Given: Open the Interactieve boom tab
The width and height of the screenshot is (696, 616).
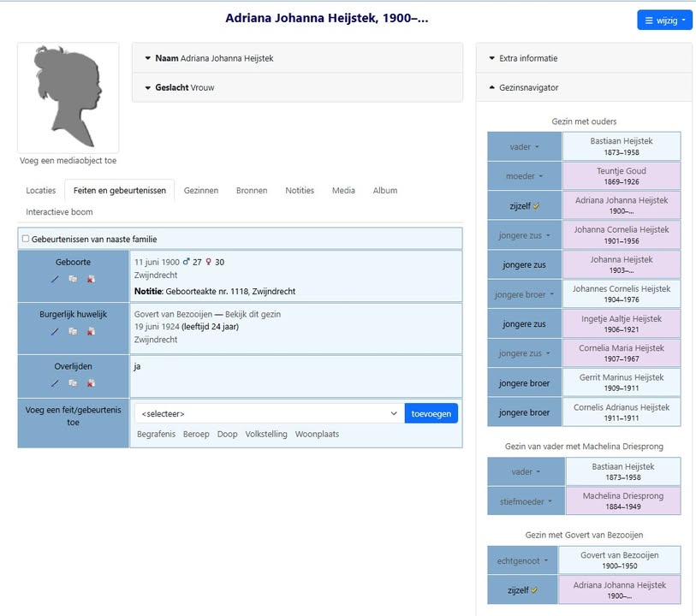Looking at the screenshot, I should tap(59, 212).
